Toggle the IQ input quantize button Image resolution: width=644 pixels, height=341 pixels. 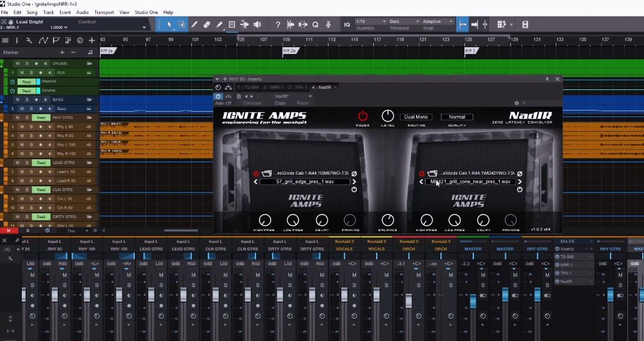click(347, 25)
